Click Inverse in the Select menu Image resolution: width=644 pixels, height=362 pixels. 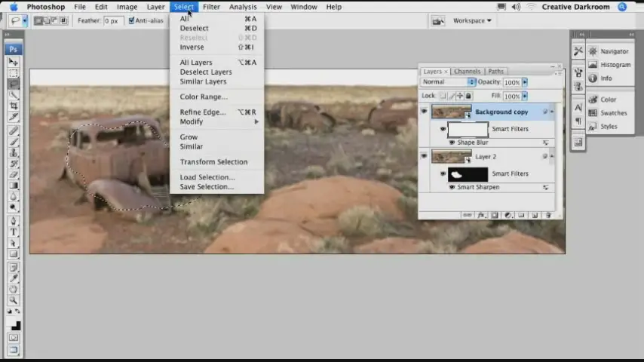tap(192, 47)
